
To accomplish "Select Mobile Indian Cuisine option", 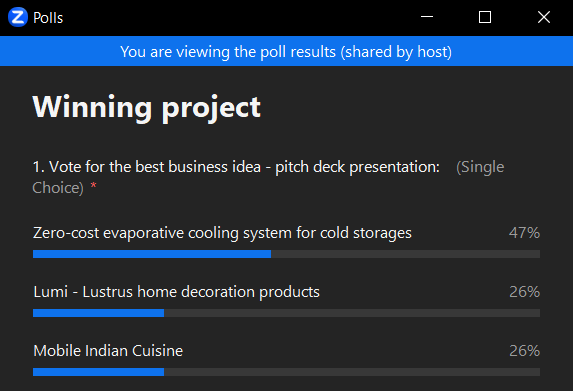I will coord(108,351).
